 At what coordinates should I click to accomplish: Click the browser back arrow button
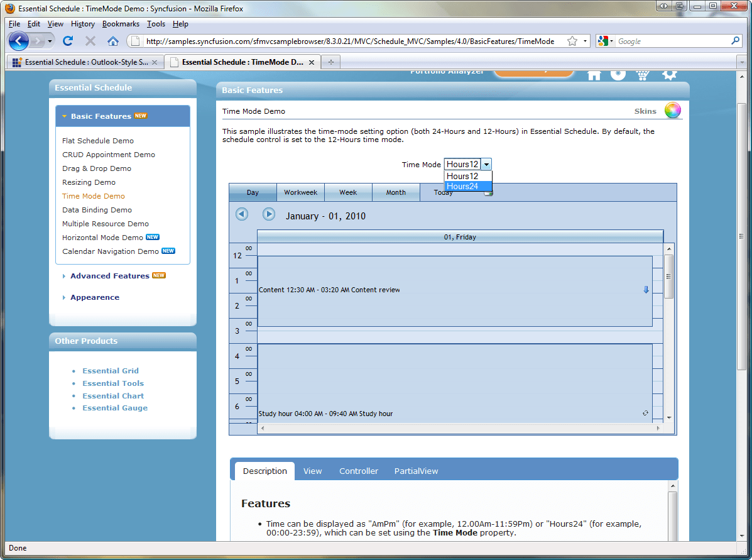coord(19,41)
